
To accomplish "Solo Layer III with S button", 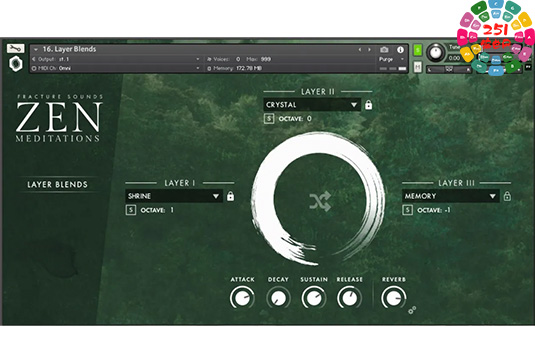I will (407, 210).
